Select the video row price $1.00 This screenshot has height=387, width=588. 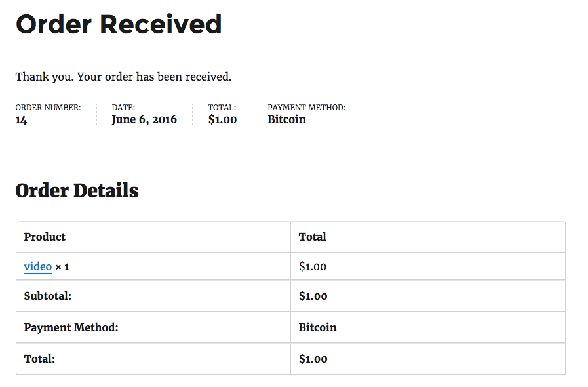[x=313, y=266]
